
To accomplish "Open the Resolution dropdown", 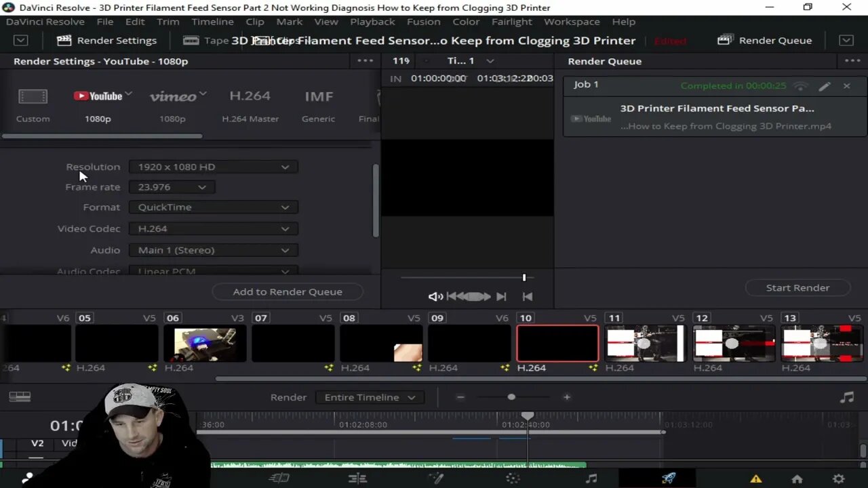I will [x=214, y=167].
